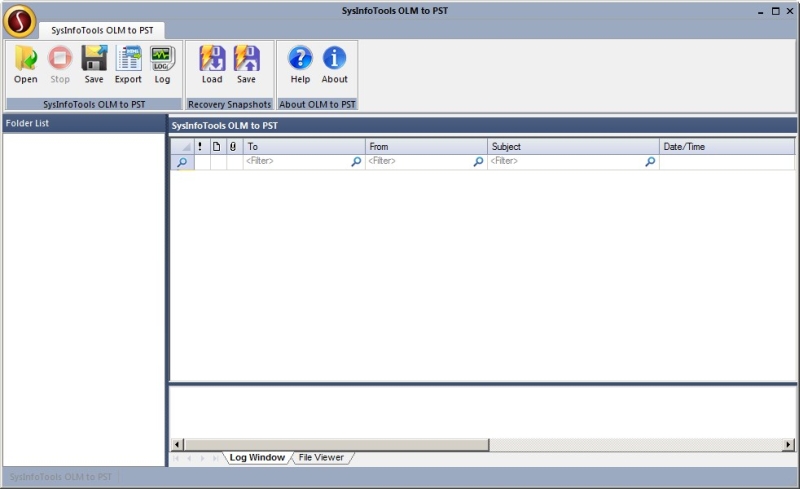Click the first tab navigation arrow
Viewport: 800px width, 489px height.
(176, 458)
